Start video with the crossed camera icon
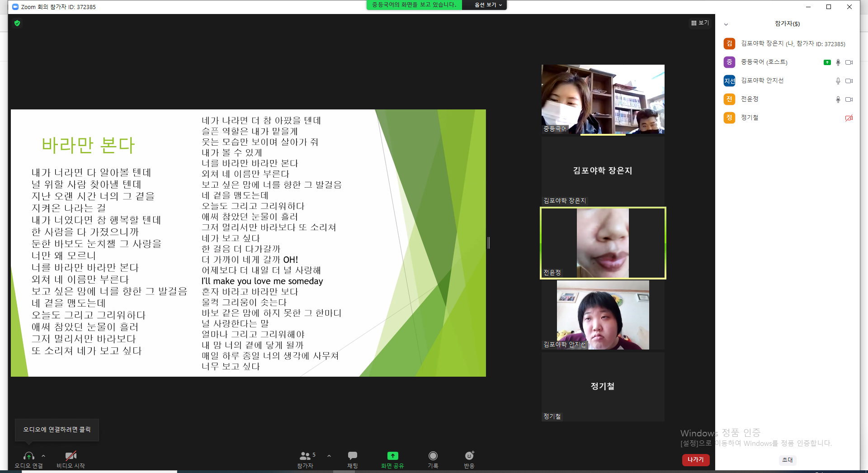The width and height of the screenshot is (868, 473). (x=71, y=456)
